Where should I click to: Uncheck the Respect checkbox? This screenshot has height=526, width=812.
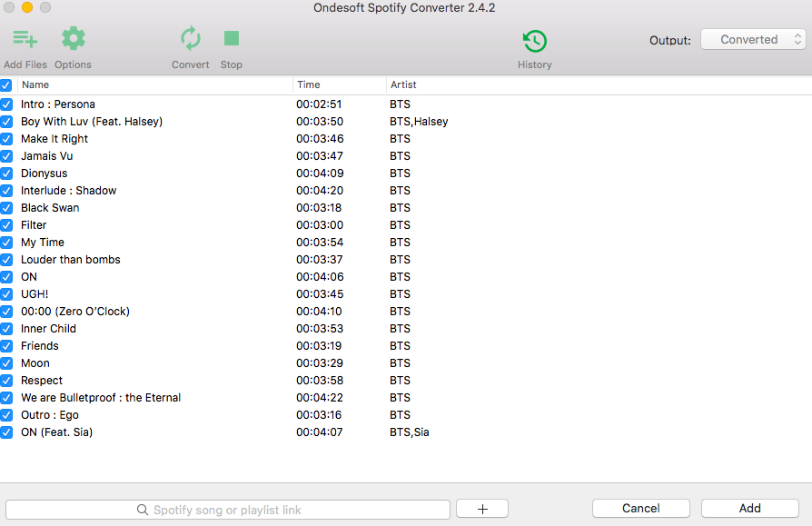(6, 381)
